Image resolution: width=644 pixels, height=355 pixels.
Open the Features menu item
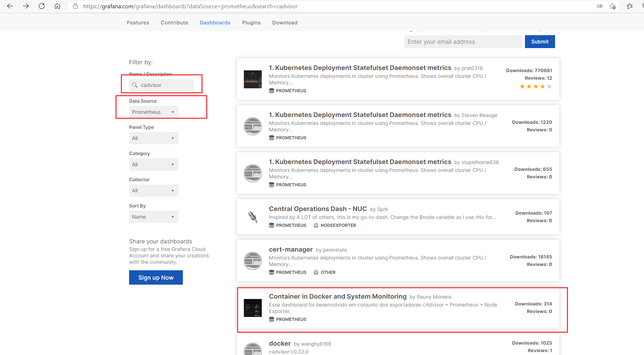point(138,23)
